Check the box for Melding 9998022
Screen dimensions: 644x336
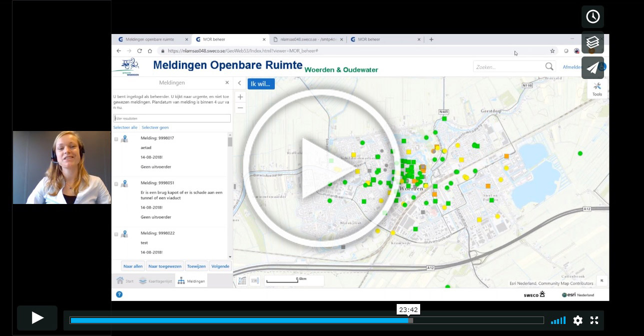(116, 234)
